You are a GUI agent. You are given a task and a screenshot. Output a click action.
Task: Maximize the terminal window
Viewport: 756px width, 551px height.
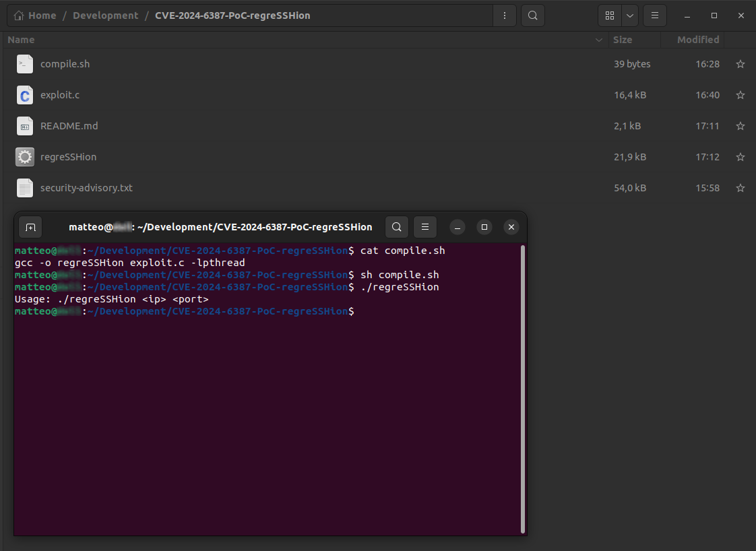(484, 227)
